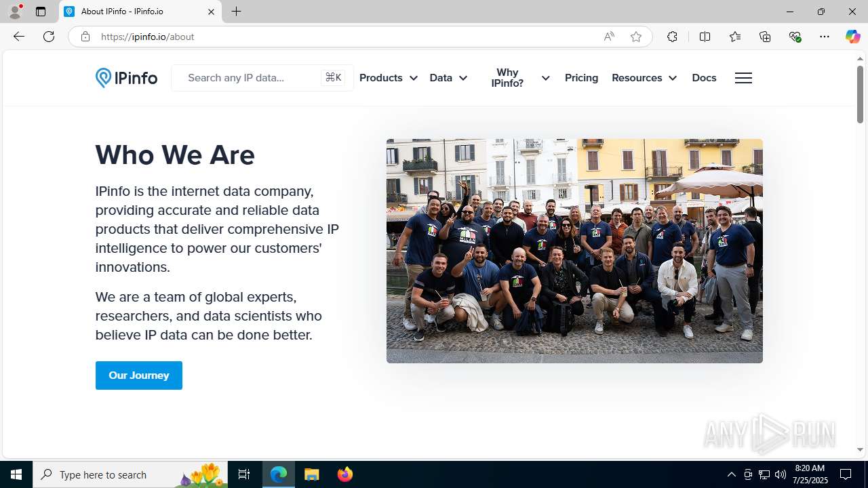The image size is (868, 488).
Task: Open the volume control in system tray
Action: pyautogui.click(x=781, y=474)
